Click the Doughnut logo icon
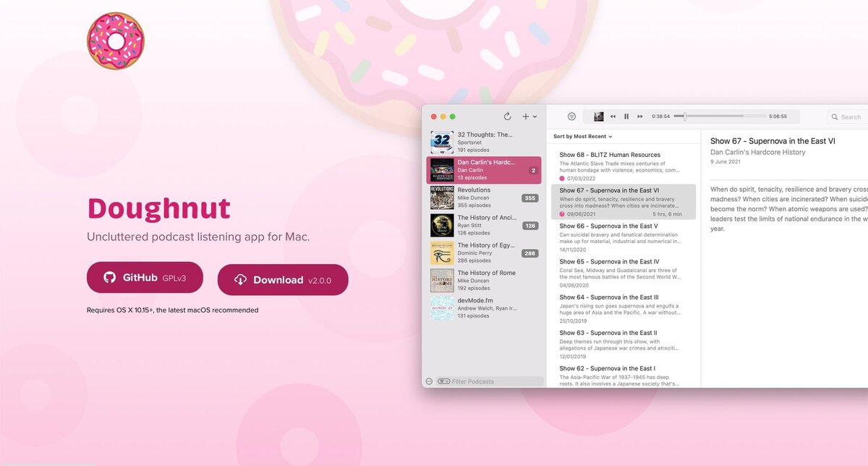Screen dimensions: 868x466 [116, 41]
